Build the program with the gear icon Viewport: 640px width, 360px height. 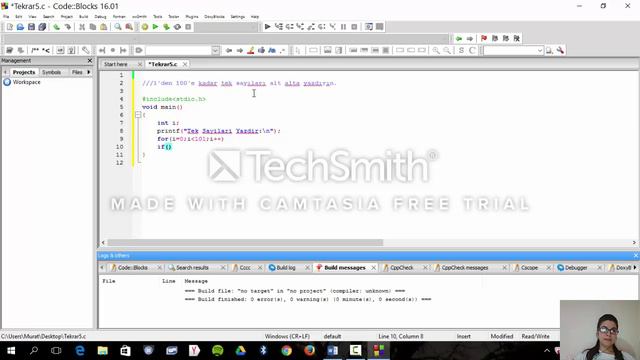[x=144, y=27]
